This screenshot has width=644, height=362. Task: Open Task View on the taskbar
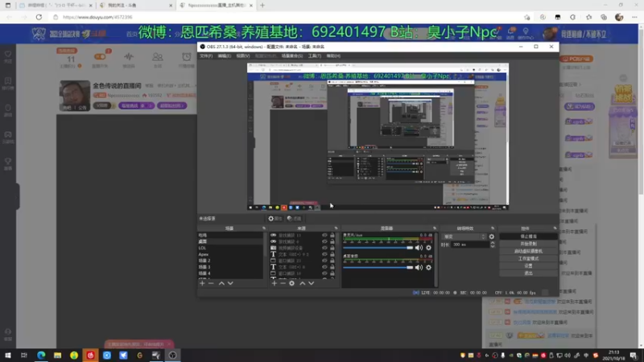[24, 356]
